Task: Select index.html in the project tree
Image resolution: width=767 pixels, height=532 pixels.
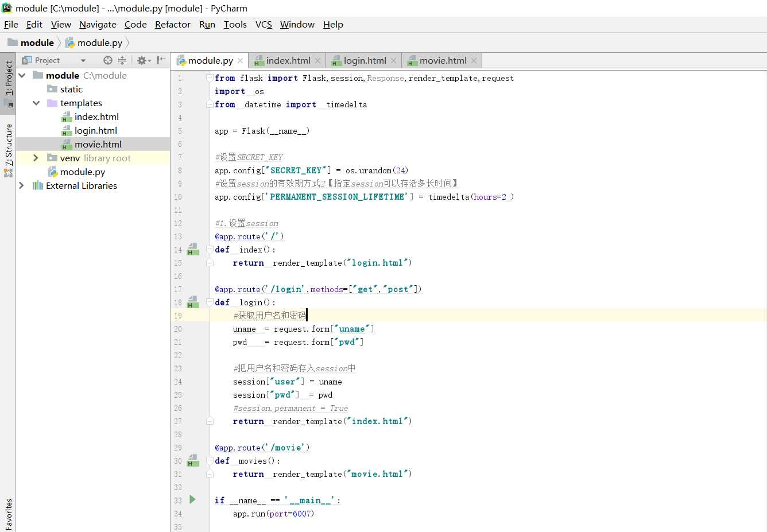Action: (96, 117)
